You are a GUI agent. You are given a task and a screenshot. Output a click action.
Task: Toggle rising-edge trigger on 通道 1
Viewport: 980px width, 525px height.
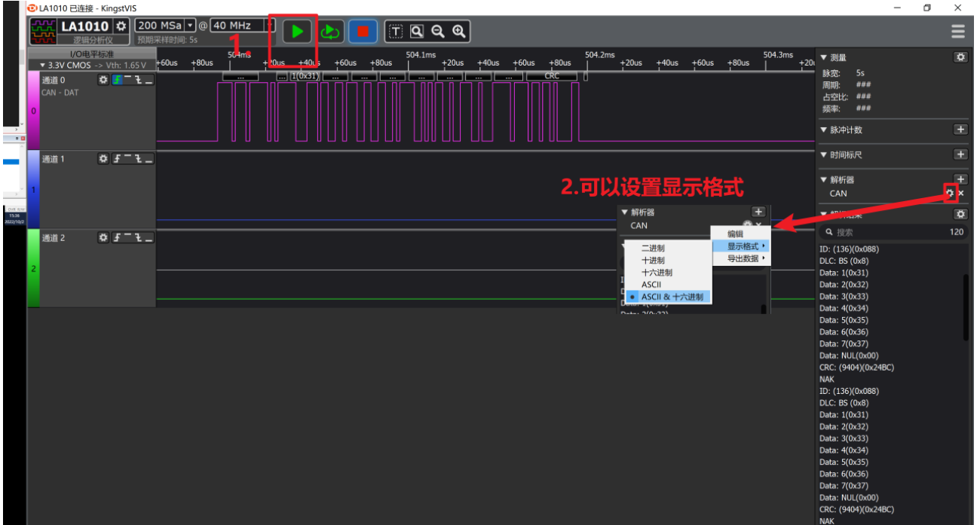(x=117, y=159)
